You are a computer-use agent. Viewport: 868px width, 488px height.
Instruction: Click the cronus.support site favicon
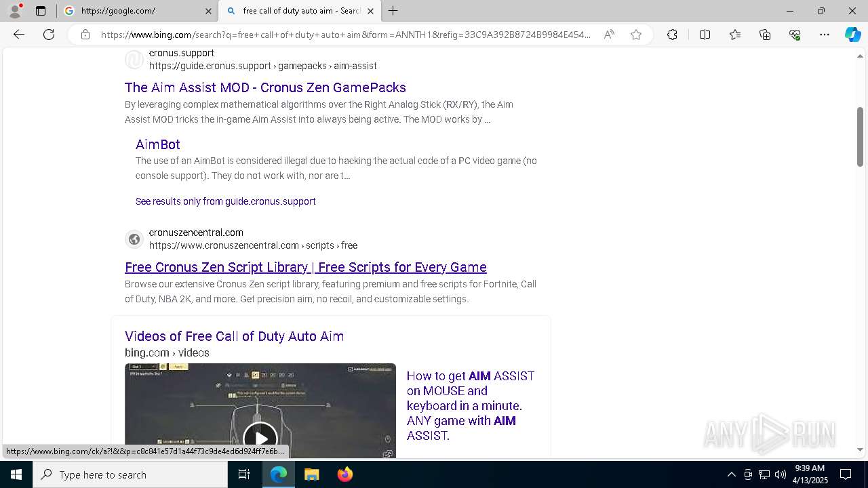click(134, 60)
